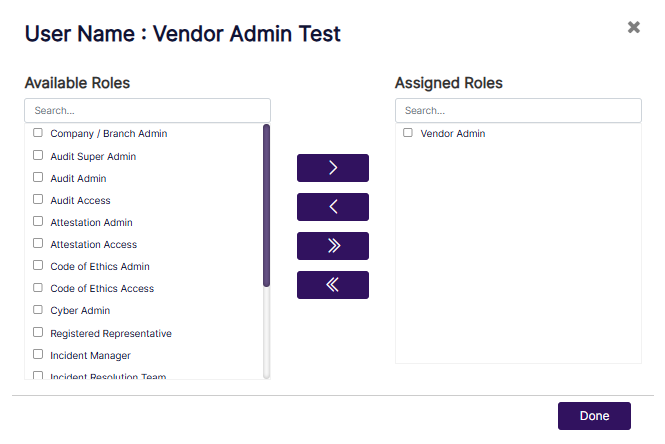The image size is (665, 444).
Task: Click the Company / Branch Admin label
Action: point(109,134)
